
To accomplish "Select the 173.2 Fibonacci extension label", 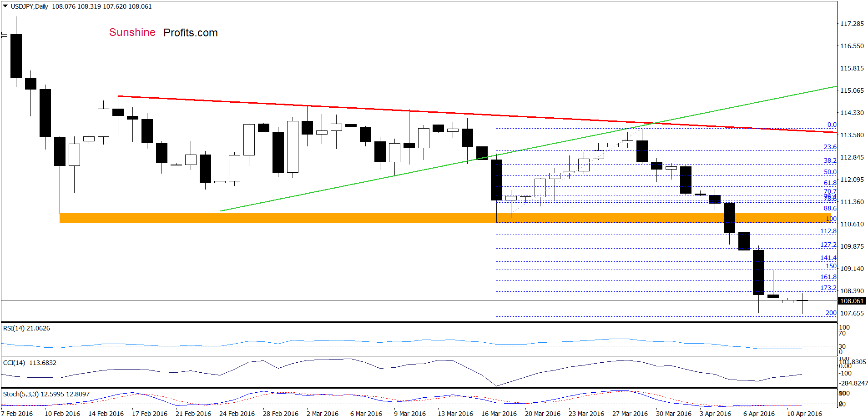I will coord(828,288).
